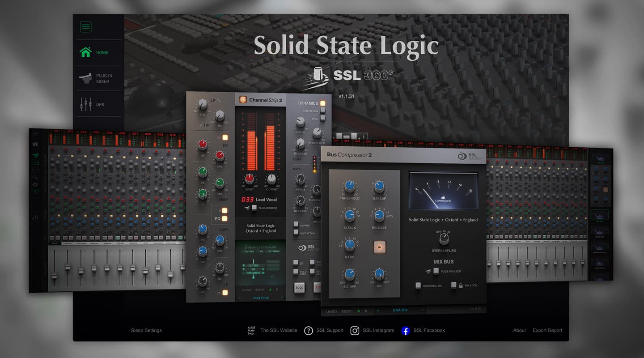Screen dimensions: 644x358
Task: Click the HF gain dB knob
Action: (x=203, y=145)
